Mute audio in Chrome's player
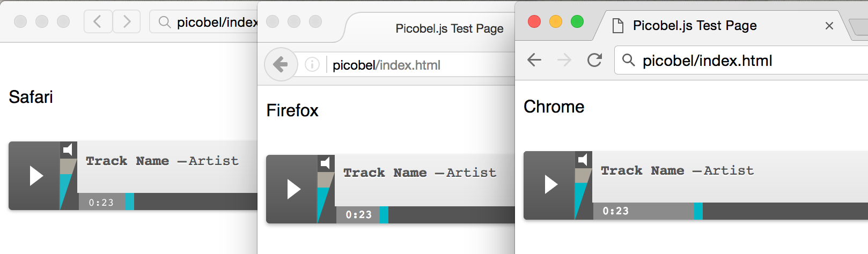This screenshot has width=868, height=254. pyautogui.click(x=583, y=160)
